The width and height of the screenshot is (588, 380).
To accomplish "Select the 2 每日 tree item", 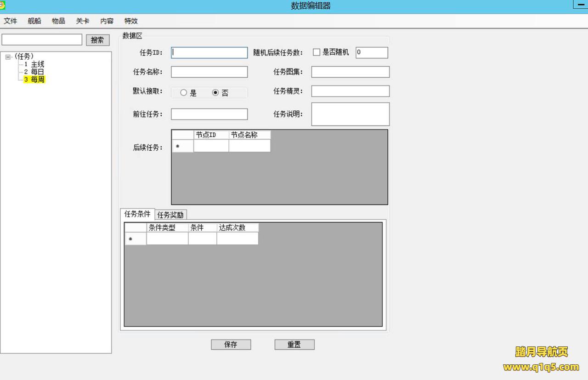I will 34,72.
